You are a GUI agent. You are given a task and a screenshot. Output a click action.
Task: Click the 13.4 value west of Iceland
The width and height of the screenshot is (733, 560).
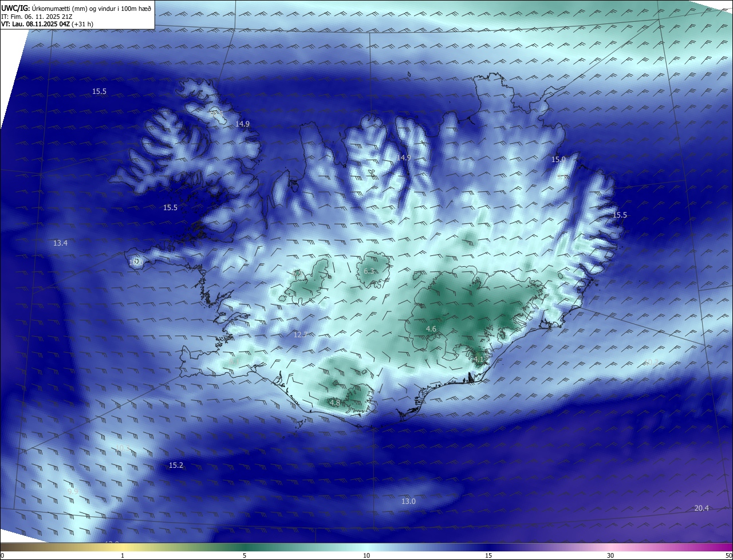pyautogui.click(x=60, y=243)
